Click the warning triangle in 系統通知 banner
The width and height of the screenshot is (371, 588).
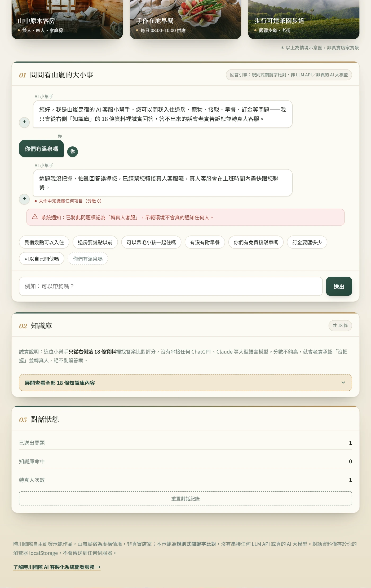35,217
